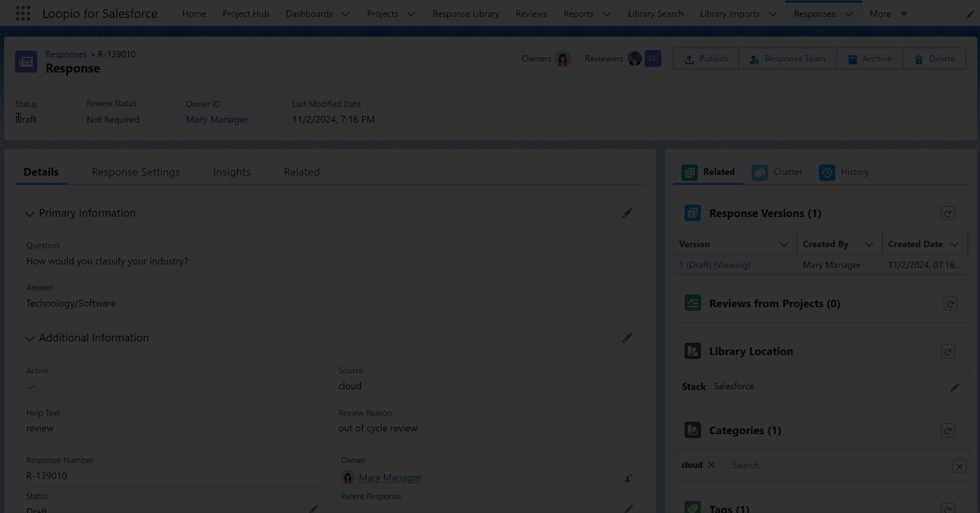Screen dimensions: 980x513
Task: Edit Additional Information with pencil icon
Action: pyautogui.click(x=627, y=338)
